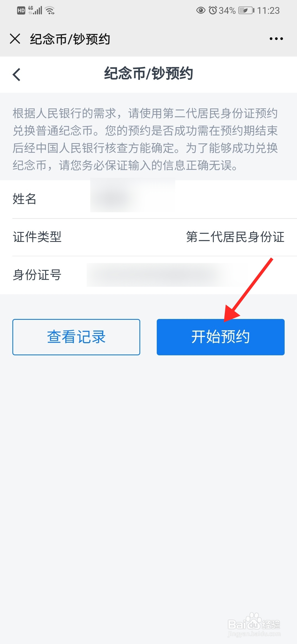Tap the Wi-Fi signal icon in status bar
The image size is (297, 644).
(x=50, y=10)
